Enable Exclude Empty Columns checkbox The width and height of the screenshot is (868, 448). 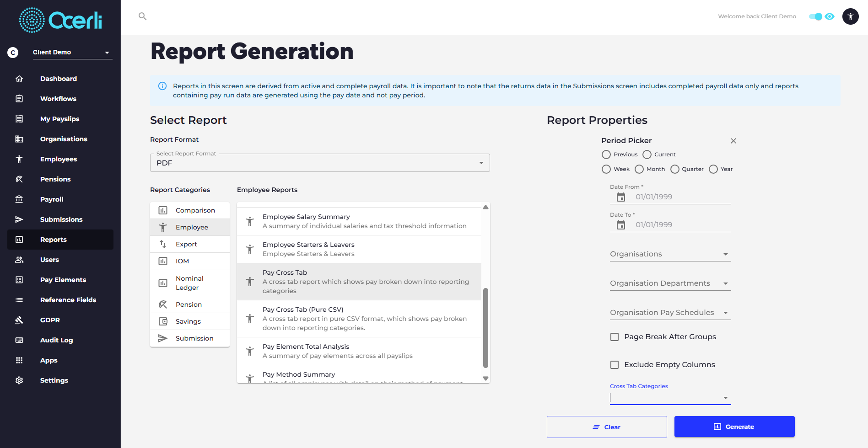click(615, 365)
